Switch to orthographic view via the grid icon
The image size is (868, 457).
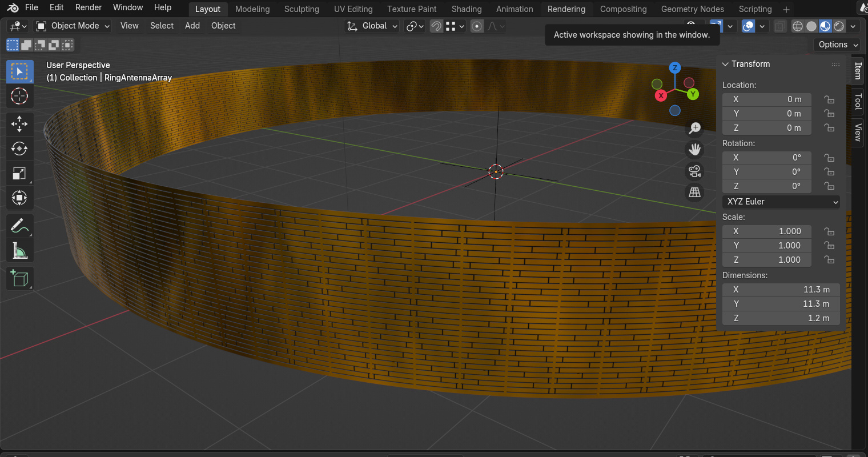pyautogui.click(x=694, y=193)
